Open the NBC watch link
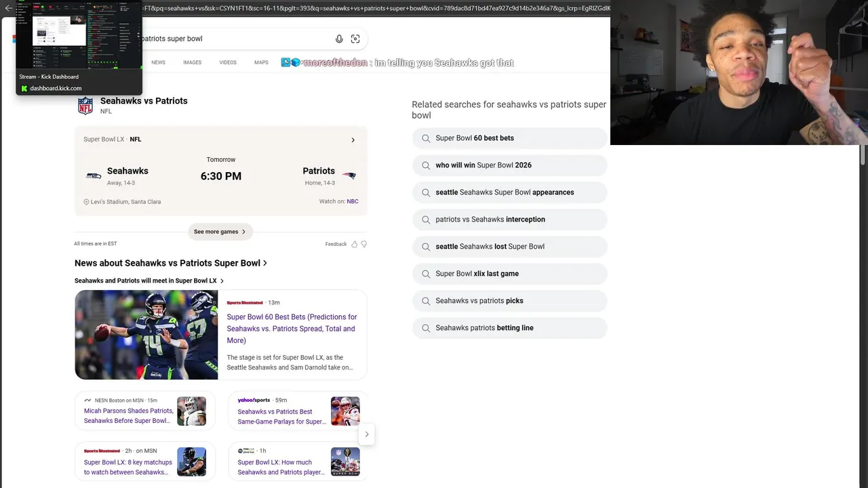 [x=353, y=201]
